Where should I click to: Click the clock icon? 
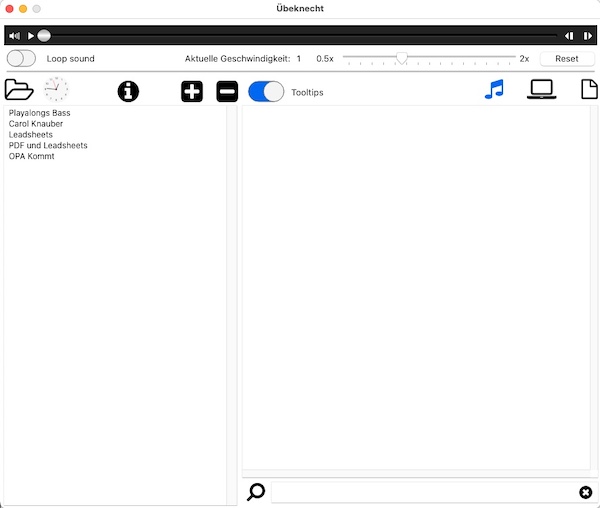pyautogui.click(x=56, y=91)
